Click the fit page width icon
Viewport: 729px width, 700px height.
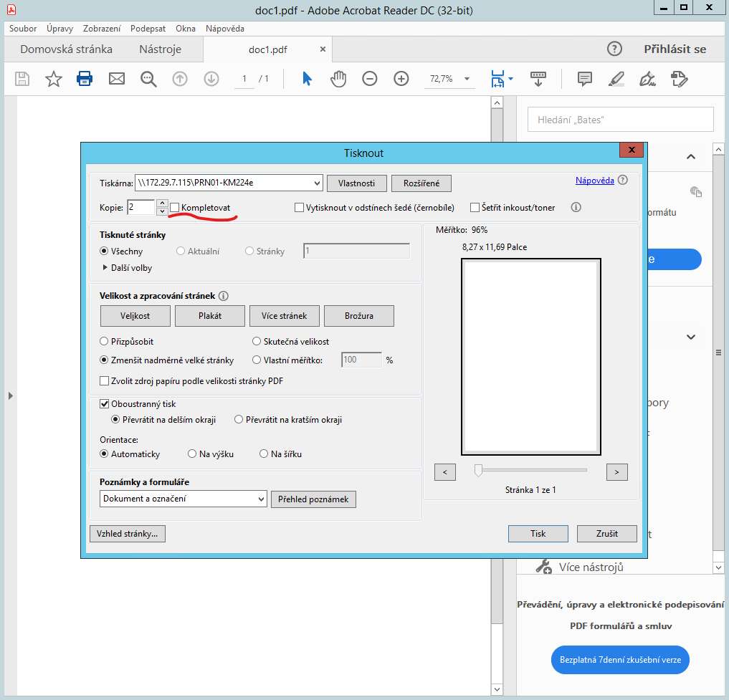(497, 79)
